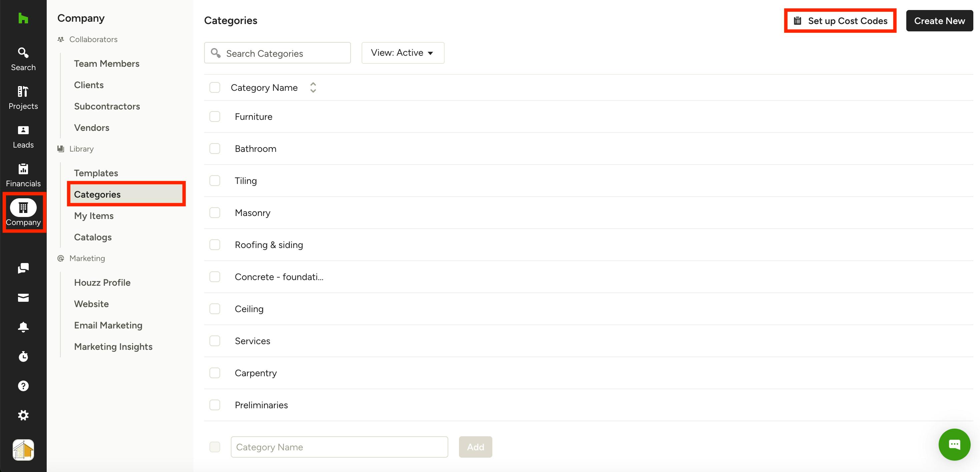The image size is (980, 472).
Task: Click Set up Cost Codes button
Action: (x=840, y=21)
